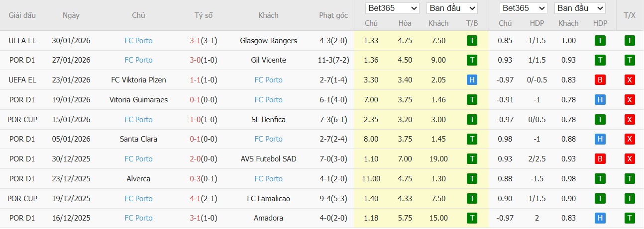Click the blue H badge in the Vitoria Guimaraes row
644x229 pixels.
600,100
